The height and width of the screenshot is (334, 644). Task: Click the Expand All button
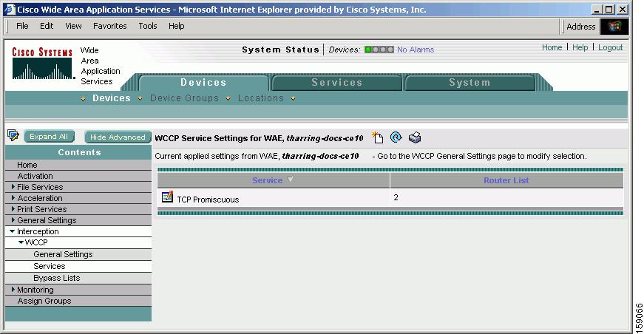tap(49, 137)
